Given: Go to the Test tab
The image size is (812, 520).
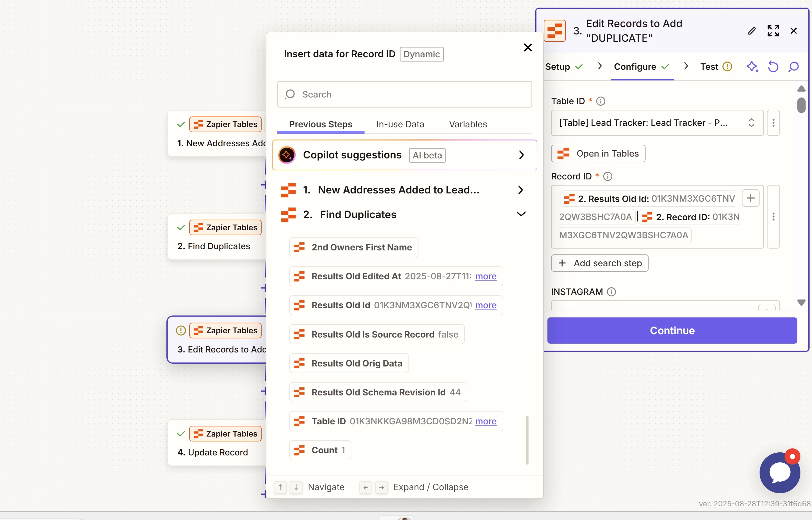Looking at the screenshot, I should pyautogui.click(x=715, y=66).
